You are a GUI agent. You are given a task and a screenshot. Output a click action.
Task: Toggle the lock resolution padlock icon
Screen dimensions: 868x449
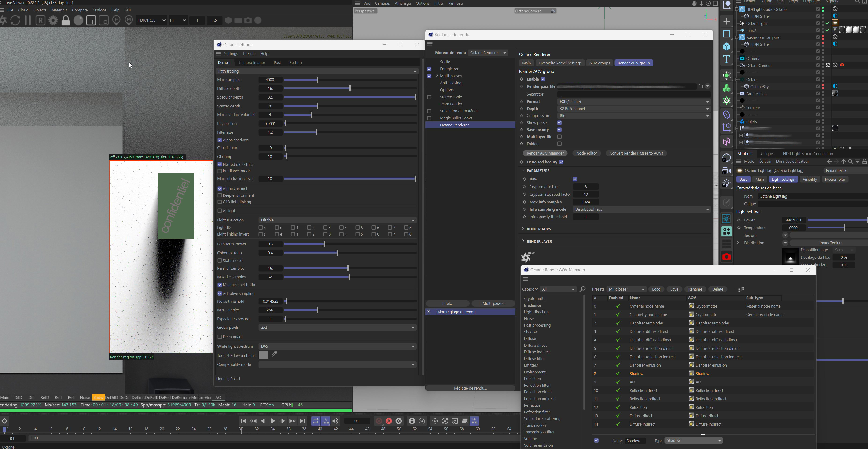coord(66,21)
